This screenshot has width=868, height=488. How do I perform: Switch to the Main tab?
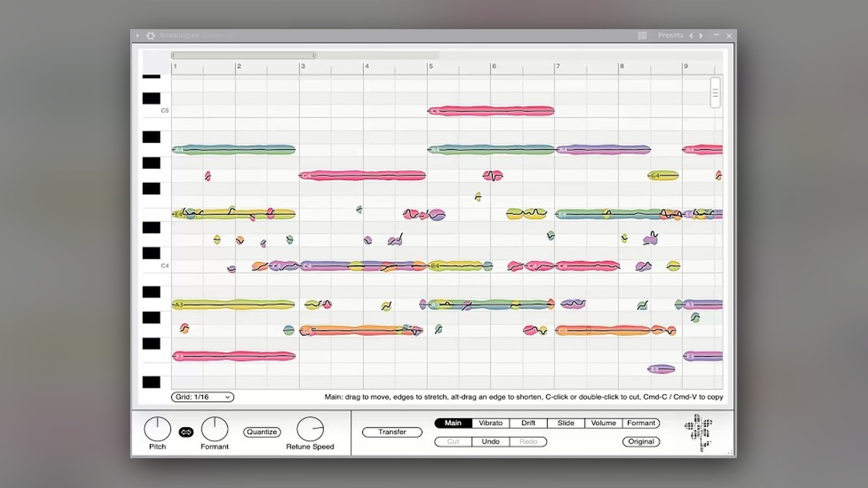(453, 423)
